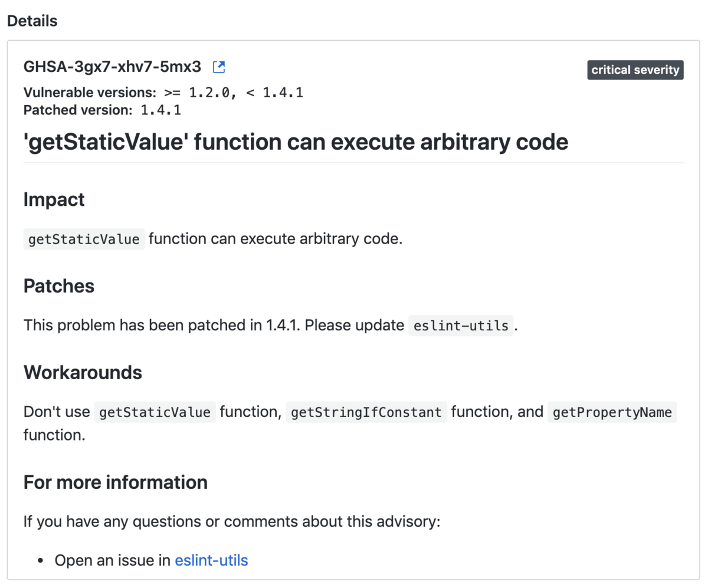Click the 'If you have any questions' sentence
Screen dimensions: 708x588
[x=232, y=522]
